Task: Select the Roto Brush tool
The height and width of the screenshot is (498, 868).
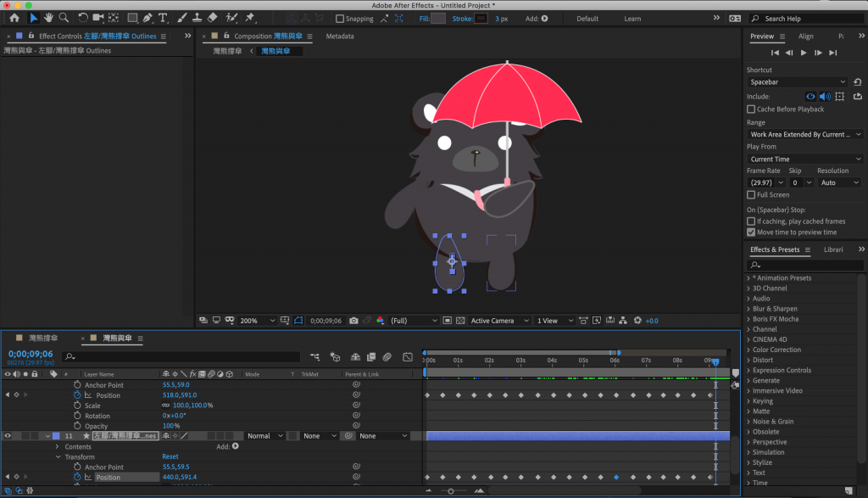Action: coord(231,19)
